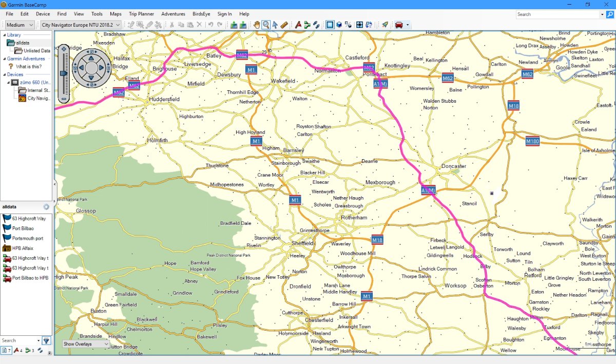Click the top-right Search input field
Viewport: 616px width, 364px height.
[557, 14]
